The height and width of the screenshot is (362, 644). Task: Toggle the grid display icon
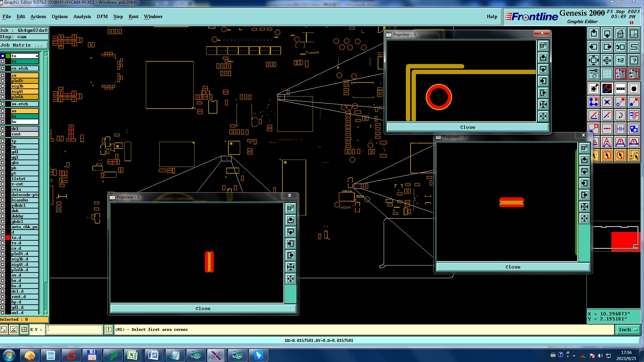[x=607, y=74]
